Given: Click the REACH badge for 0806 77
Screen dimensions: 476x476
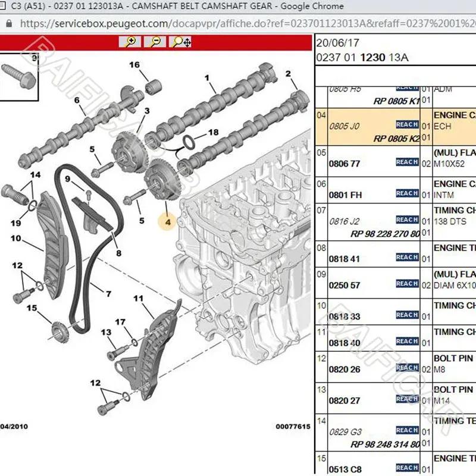Looking at the screenshot, I should (x=407, y=162).
